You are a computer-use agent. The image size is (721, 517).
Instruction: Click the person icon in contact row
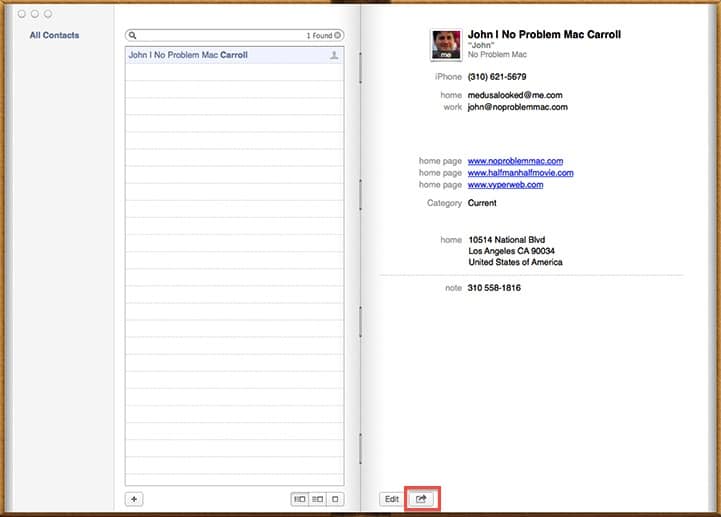[x=334, y=55]
